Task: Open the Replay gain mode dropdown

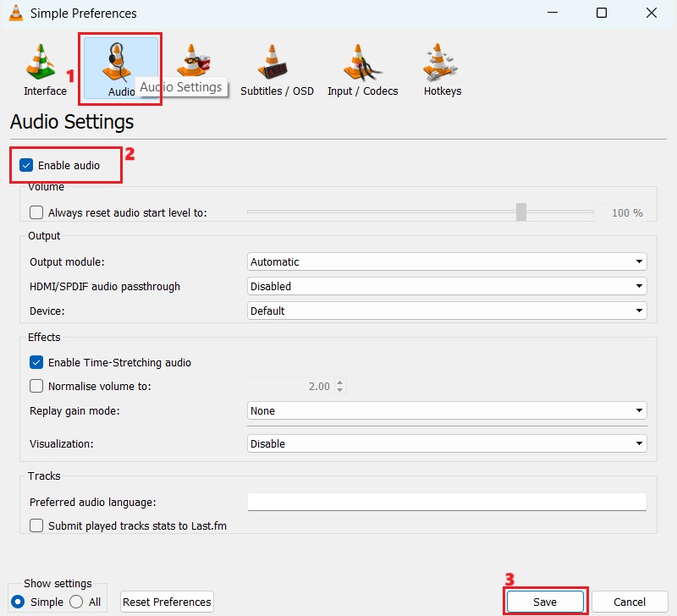Action: tap(447, 410)
